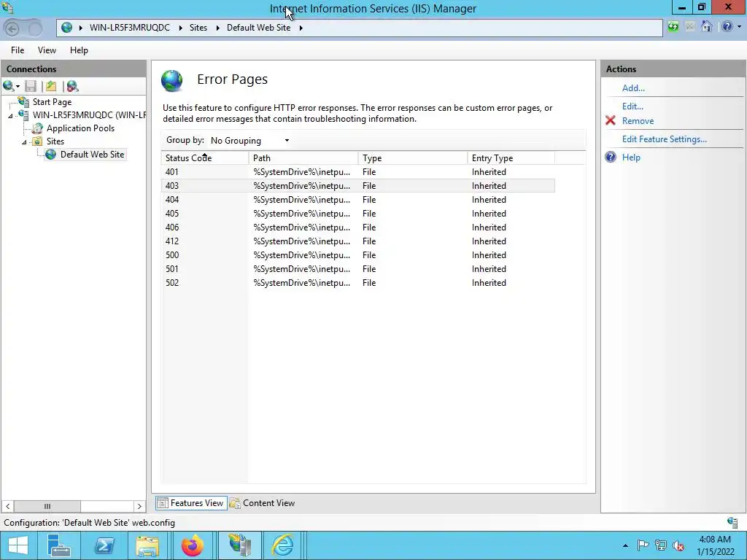
Task: Click the Forward navigation arrow
Action: (35, 28)
